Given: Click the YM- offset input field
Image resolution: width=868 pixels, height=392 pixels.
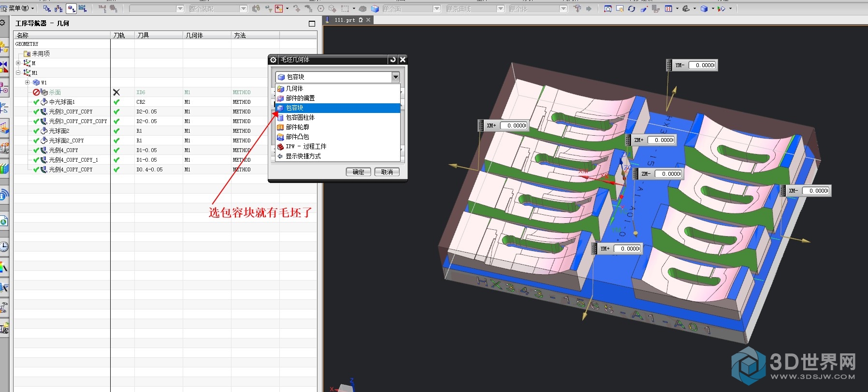Looking at the screenshot, I should tap(703, 65).
